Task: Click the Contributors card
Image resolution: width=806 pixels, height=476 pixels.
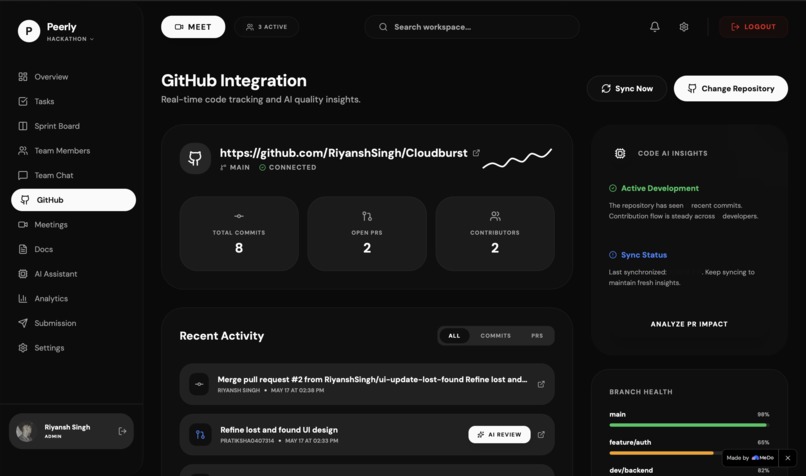Action: (495, 234)
